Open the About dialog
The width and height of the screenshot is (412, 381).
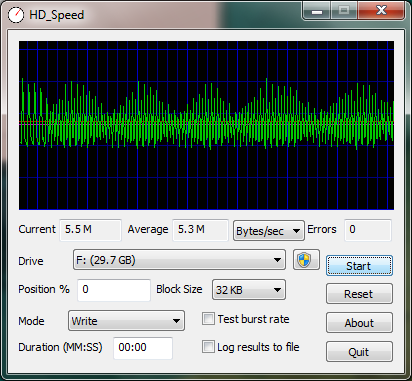(x=359, y=323)
